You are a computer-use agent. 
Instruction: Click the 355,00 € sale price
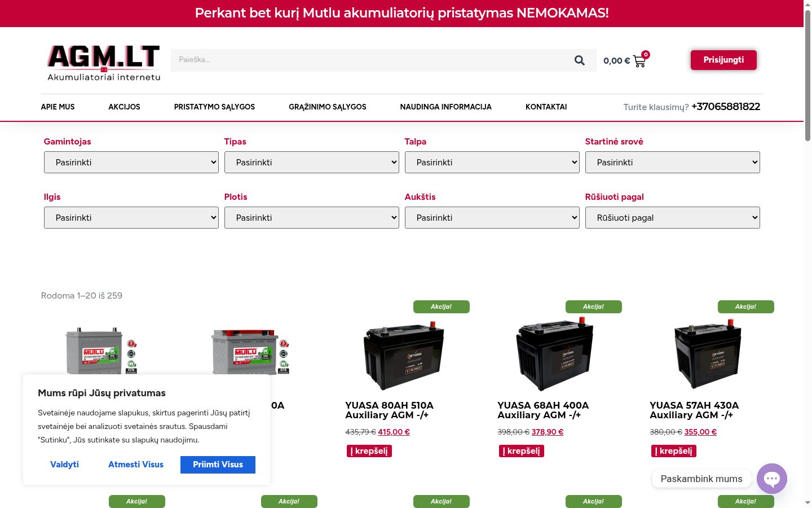pyautogui.click(x=700, y=432)
